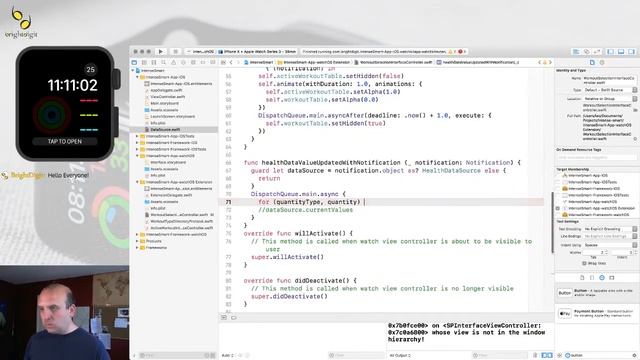640x360 pixels.
Task: Open the Breakpoint navigator tab
Action: click(x=203, y=62)
